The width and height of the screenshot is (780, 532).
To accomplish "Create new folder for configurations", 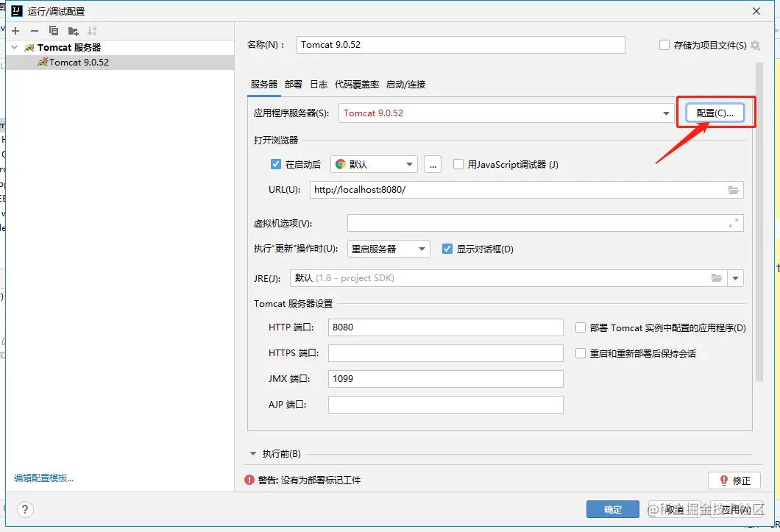I will [73, 32].
